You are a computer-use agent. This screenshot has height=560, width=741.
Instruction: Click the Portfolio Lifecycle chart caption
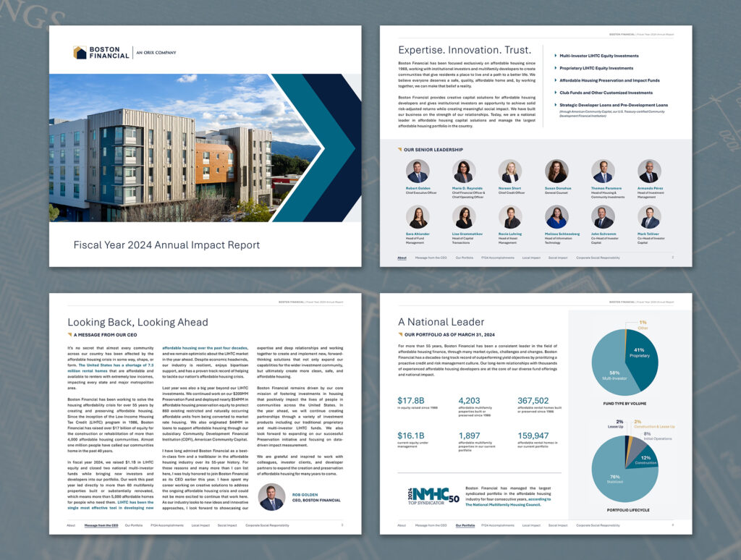pyautogui.click(x=628, y=510)
